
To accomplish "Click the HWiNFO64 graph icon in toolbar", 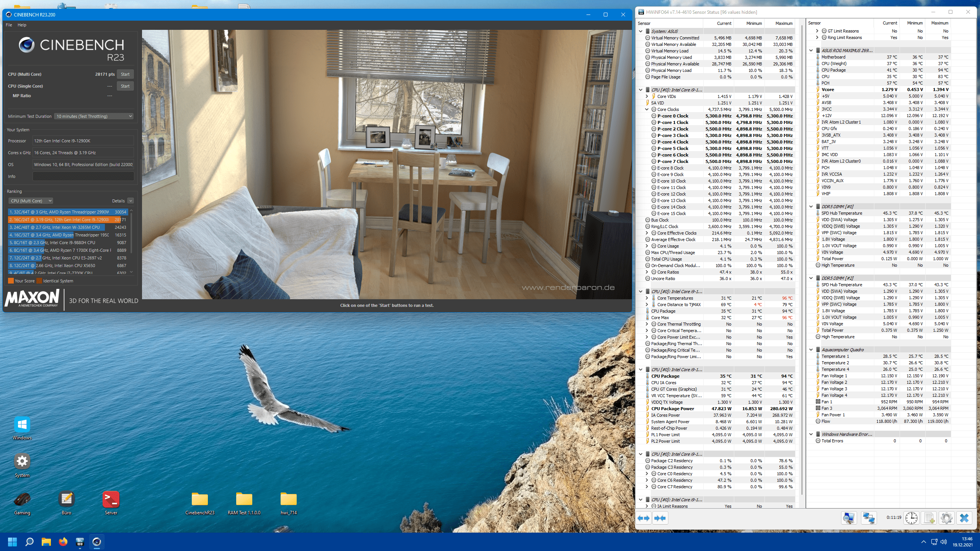I will point(849,518).
